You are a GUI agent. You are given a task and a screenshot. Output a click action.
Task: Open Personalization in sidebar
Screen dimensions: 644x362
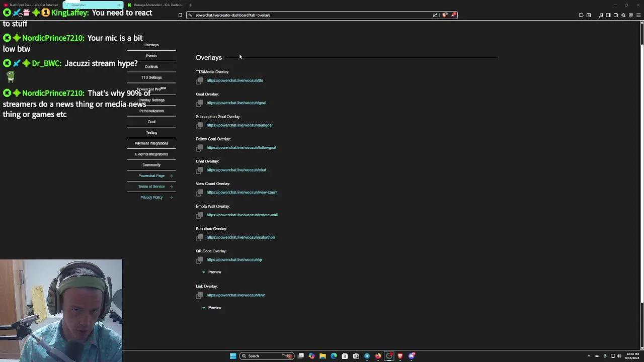click(151, 111)
